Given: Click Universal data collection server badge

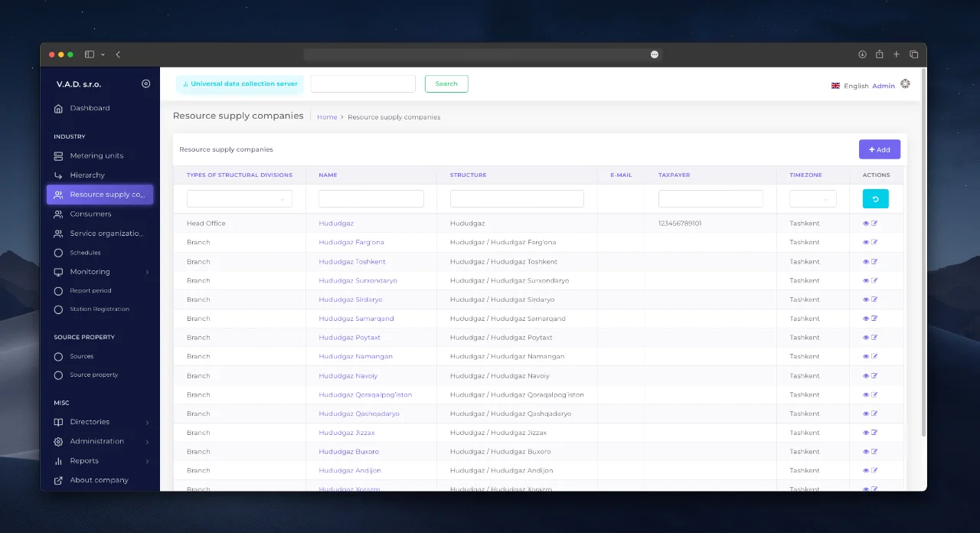Looking at the screenshot, I should click(x=240, y=84).
